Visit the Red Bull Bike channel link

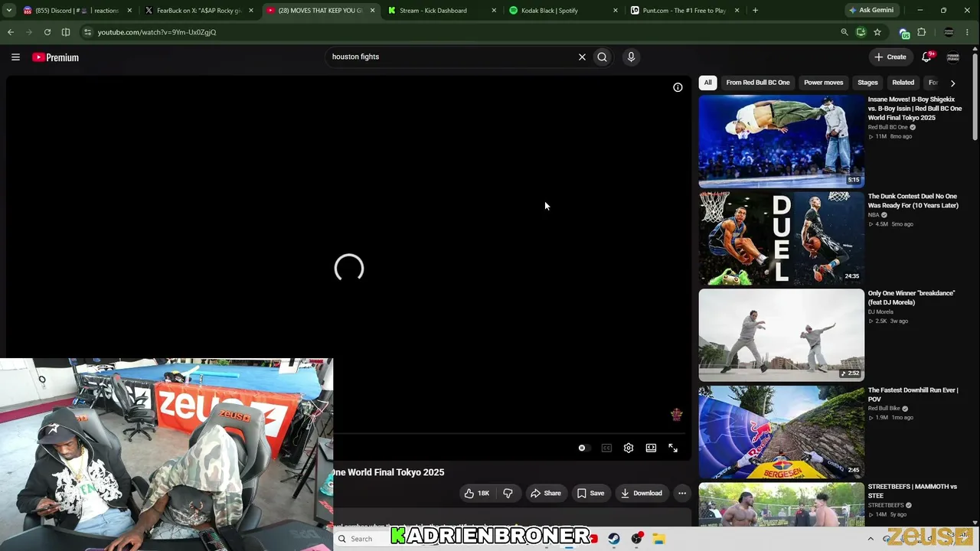pos(884,409)
